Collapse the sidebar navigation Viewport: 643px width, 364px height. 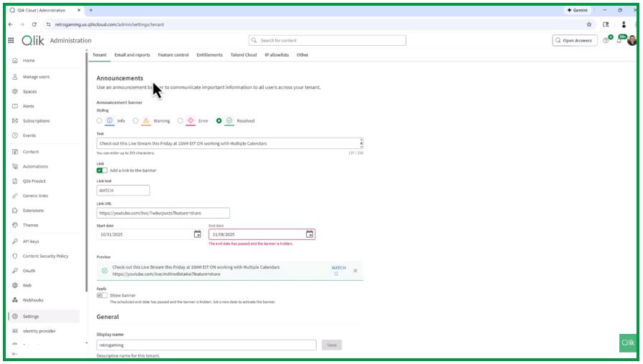[15, 354]
